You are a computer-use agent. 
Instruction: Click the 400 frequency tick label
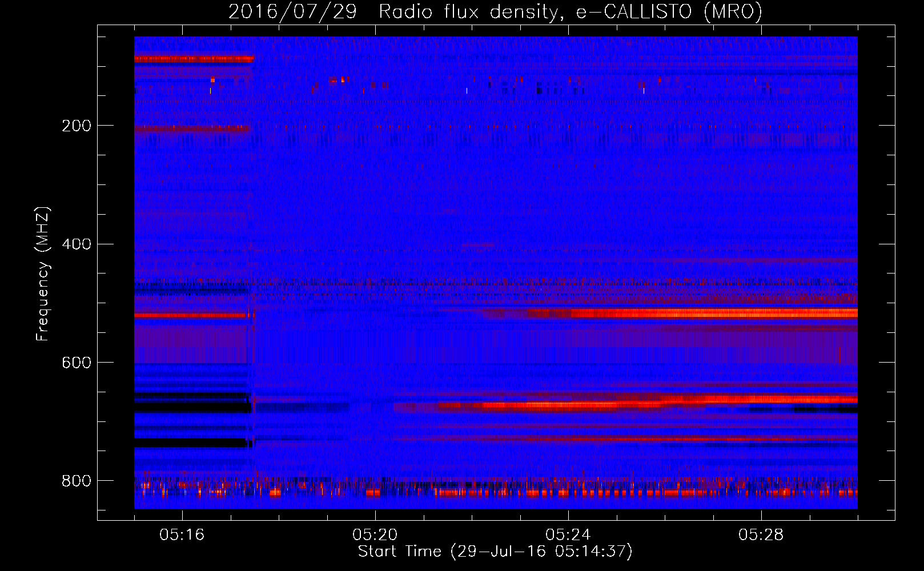pos(77,244)
